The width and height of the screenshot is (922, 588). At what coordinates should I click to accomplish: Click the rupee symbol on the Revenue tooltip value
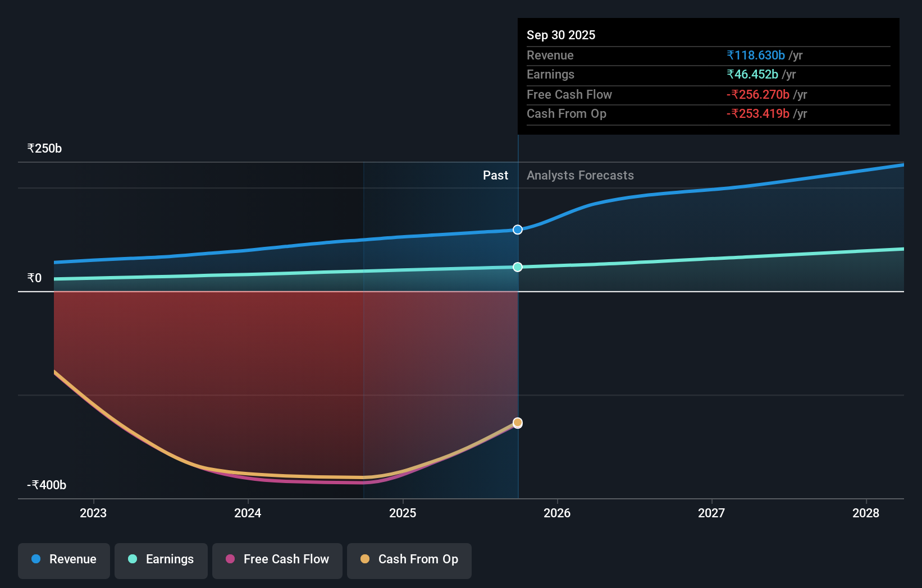click(x=730, y=55)
